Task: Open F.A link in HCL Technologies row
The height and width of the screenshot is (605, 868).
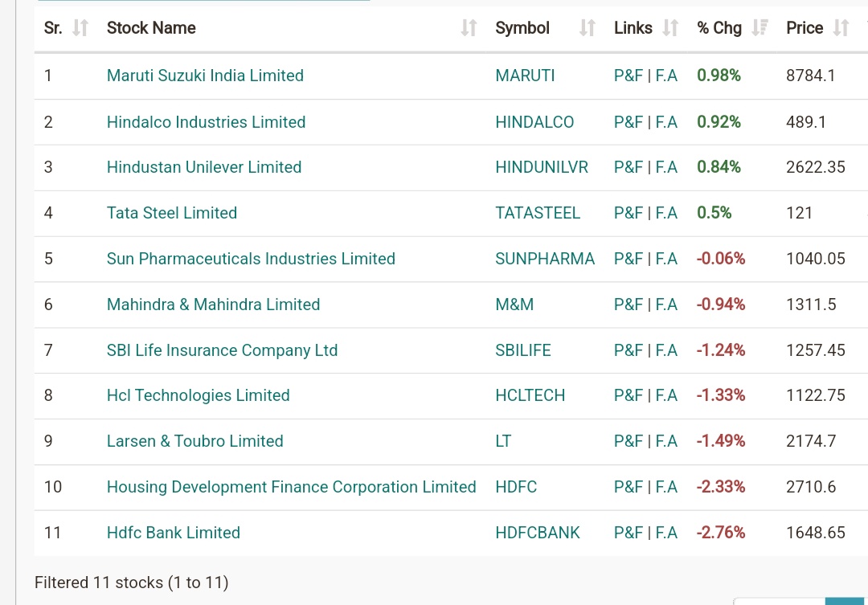Action: coord(666,395)
